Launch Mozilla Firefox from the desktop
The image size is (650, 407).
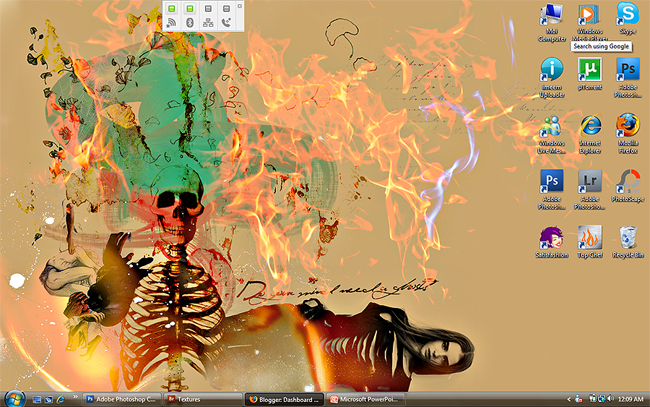coord(628,133)
